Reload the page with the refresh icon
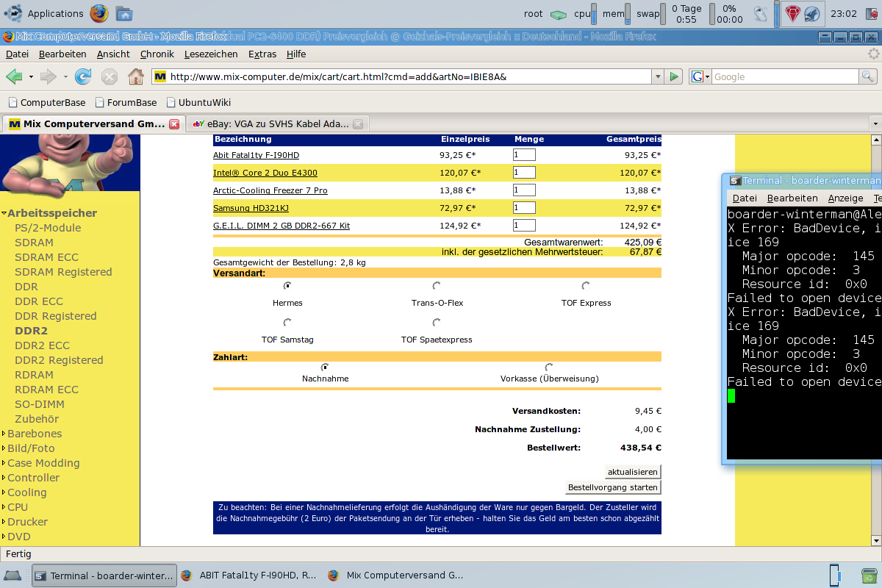 pos(83,76)
